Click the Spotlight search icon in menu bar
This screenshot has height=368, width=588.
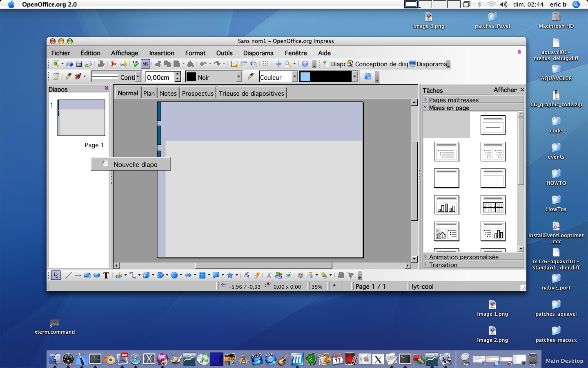point(576,4)
